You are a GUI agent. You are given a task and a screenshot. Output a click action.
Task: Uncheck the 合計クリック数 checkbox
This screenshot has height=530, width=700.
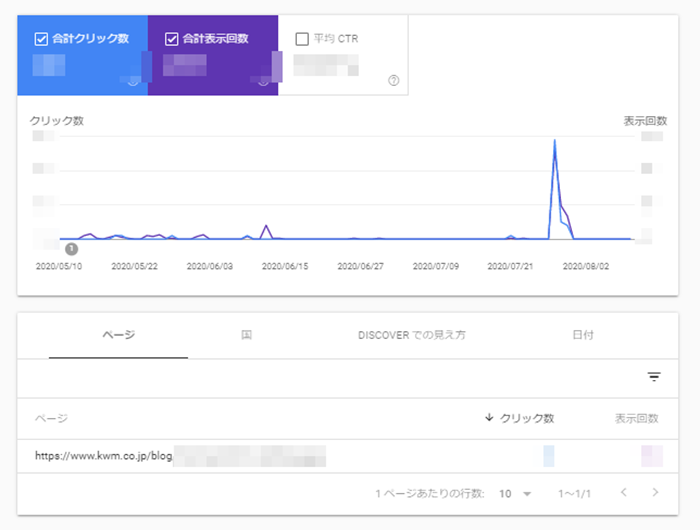41,39
